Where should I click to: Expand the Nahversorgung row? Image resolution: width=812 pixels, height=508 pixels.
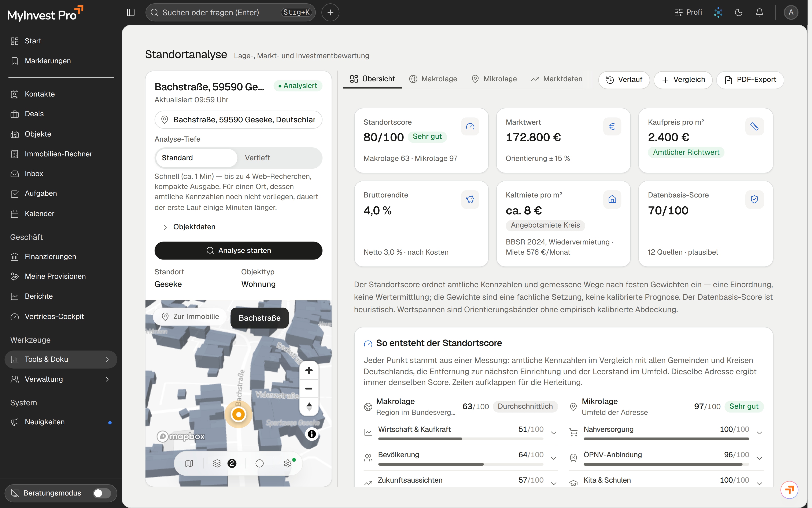click(666, 432)
